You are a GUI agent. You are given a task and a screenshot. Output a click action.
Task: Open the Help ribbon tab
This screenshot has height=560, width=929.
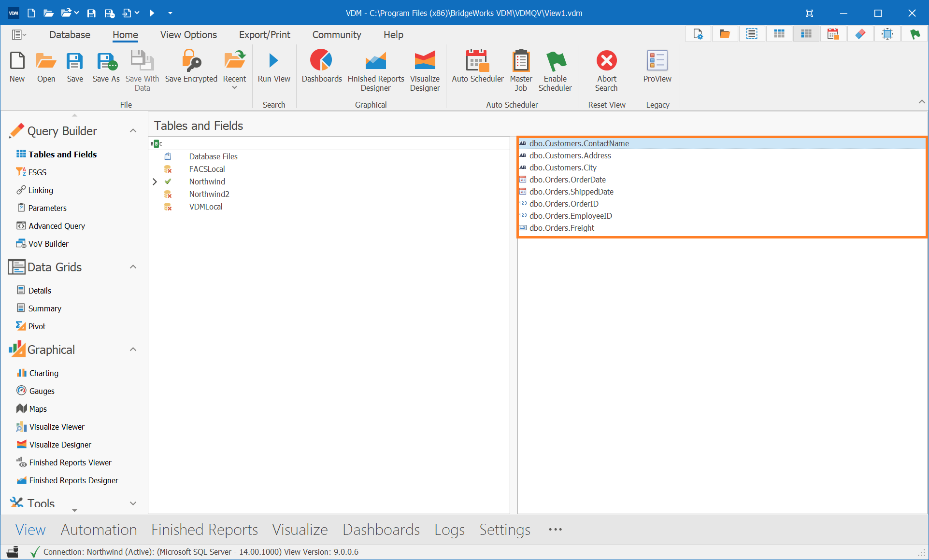coord(393,35)
